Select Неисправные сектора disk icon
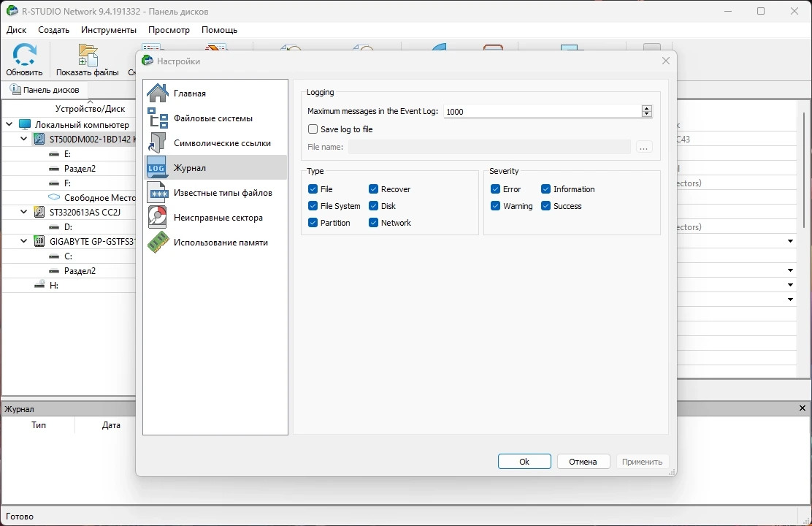Image resolution: width=812 pixels, height=526 pixels. (158, 218)
